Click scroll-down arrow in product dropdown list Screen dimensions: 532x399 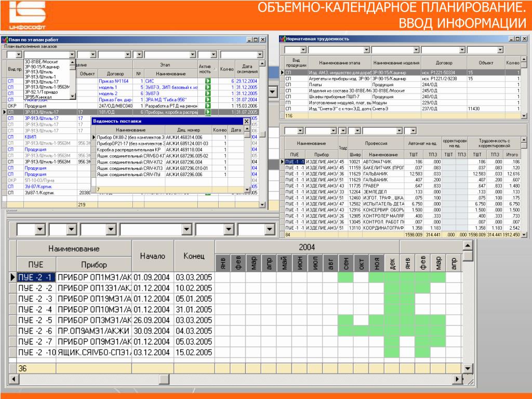pyautogui.click(x=72, y=97)
